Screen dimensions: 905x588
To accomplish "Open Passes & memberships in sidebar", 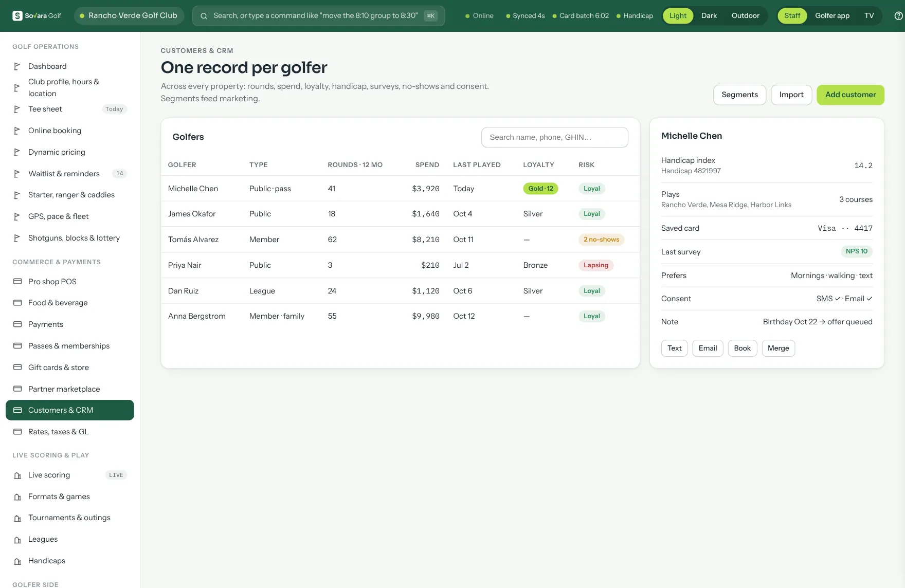I will pos(70,346).
